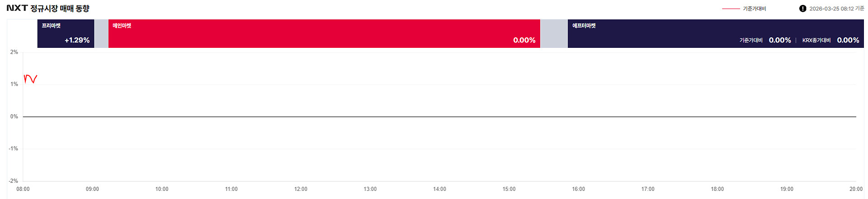Click the 기준가대비 legend line marker

point(731,9)
